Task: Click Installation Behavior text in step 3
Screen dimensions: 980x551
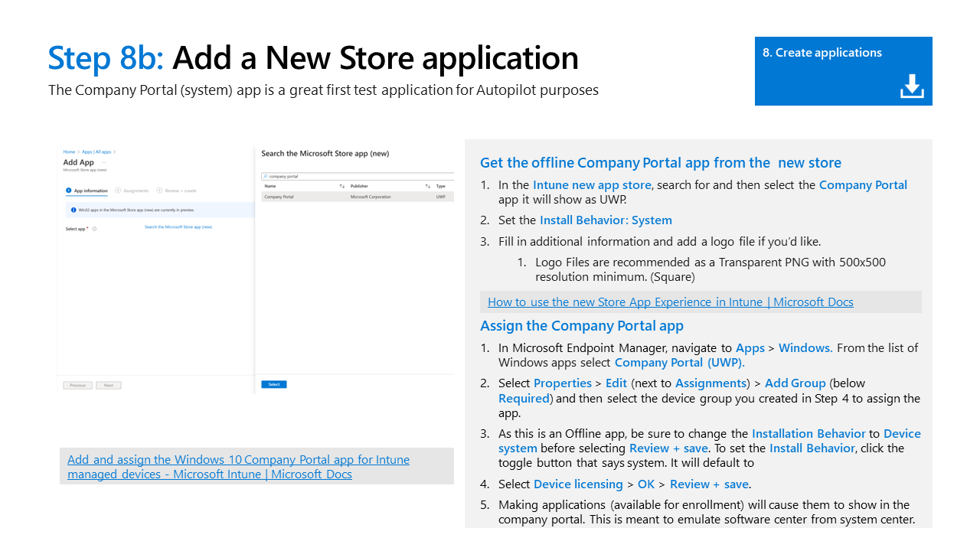Action: pyautogui.click(x=808, y=433)
